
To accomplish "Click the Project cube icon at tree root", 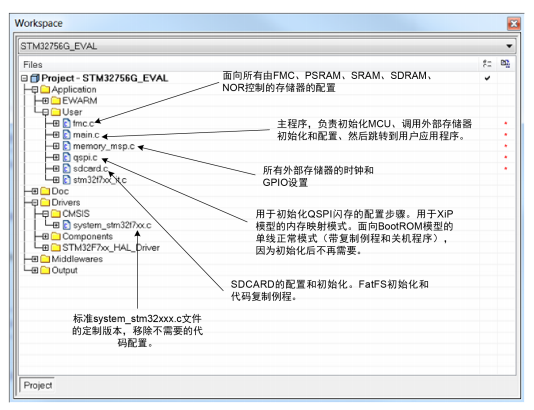I will coord(35,78).
